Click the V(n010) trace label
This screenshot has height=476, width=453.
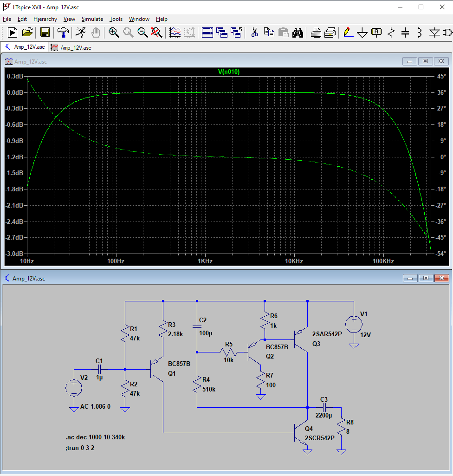click(229, 72)
